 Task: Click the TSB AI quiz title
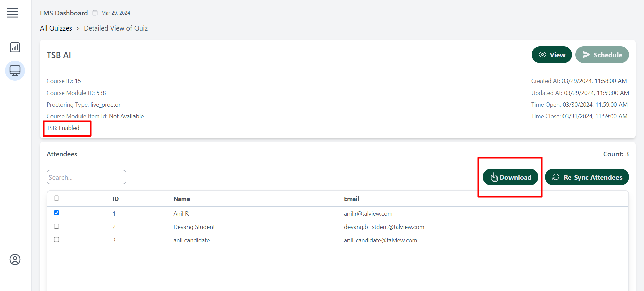pyautogui.click(x=59, y=55)
